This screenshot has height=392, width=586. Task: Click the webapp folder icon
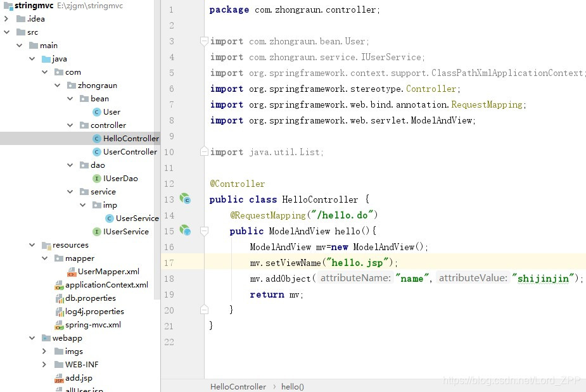46,338
